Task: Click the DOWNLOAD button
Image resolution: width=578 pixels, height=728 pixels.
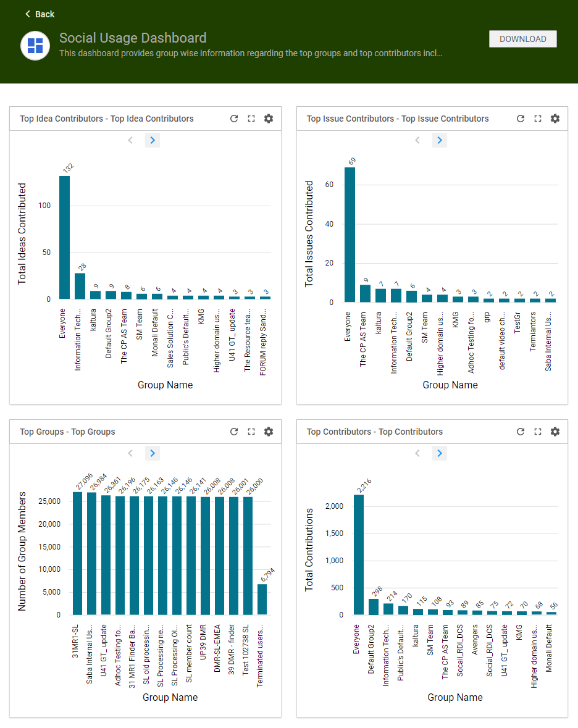Action: click(522, 38)
